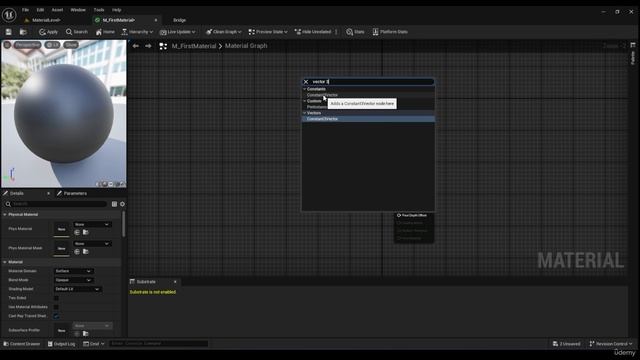Screen dimensions: 640x360
Task: Click the Home toolbar button
Action: point(105,32)
